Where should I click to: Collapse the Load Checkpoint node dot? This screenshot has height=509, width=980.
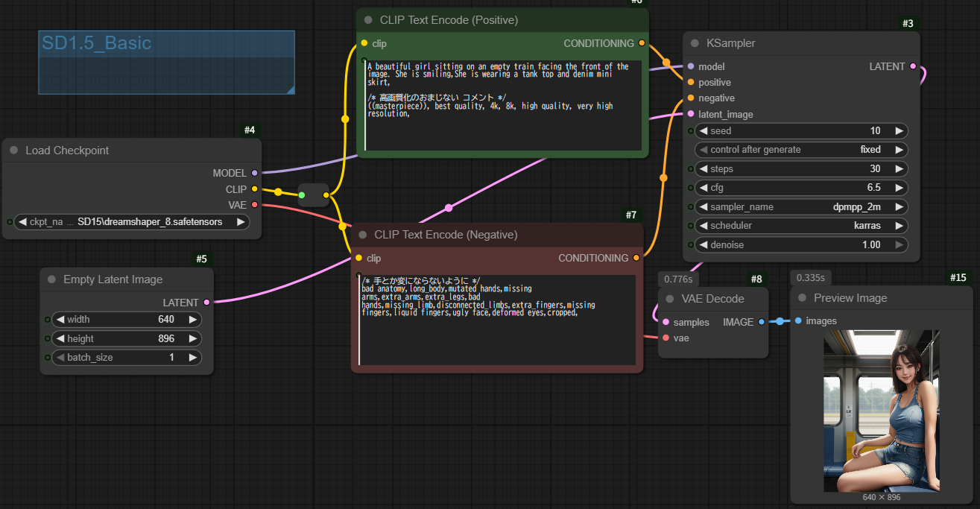(14, 151)
